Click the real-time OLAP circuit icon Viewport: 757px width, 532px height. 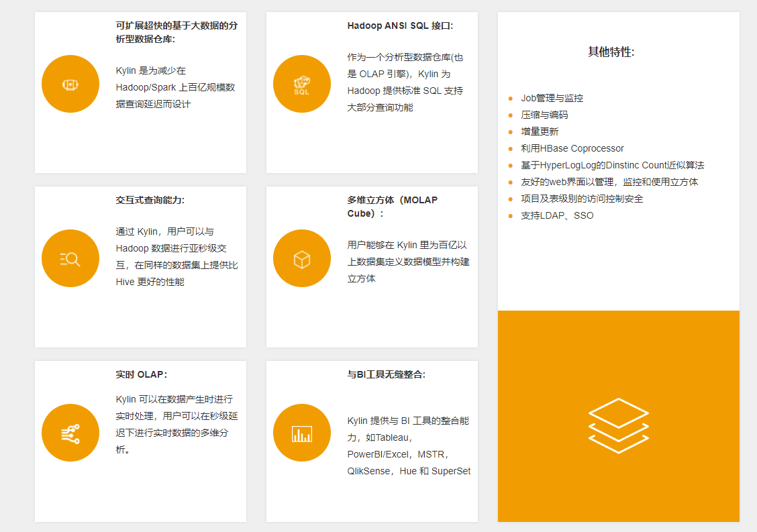(x=70, y=433)
